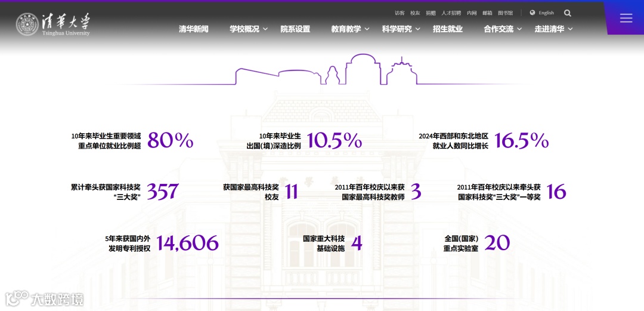Click the label 累计牵头获国家科技奖“三大奖”
The image size is (644, 311).
click(106, 192)
